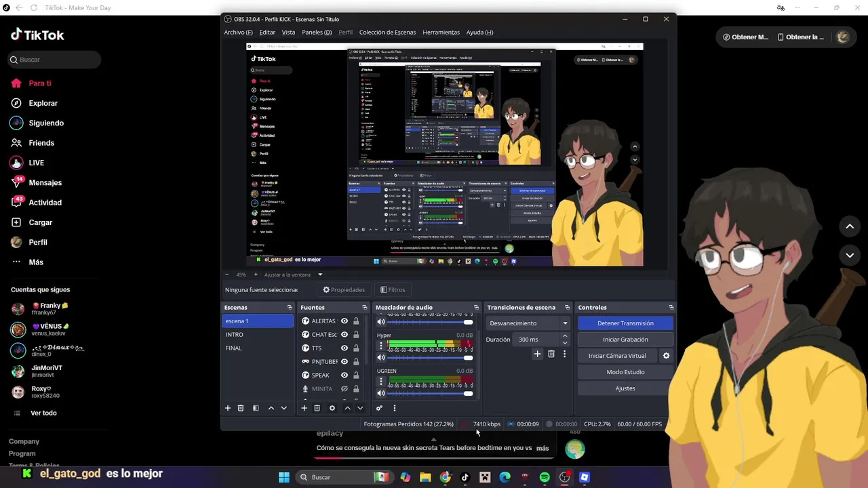
Task: Delete selected scene with trash icon
Action: [241, 408]
